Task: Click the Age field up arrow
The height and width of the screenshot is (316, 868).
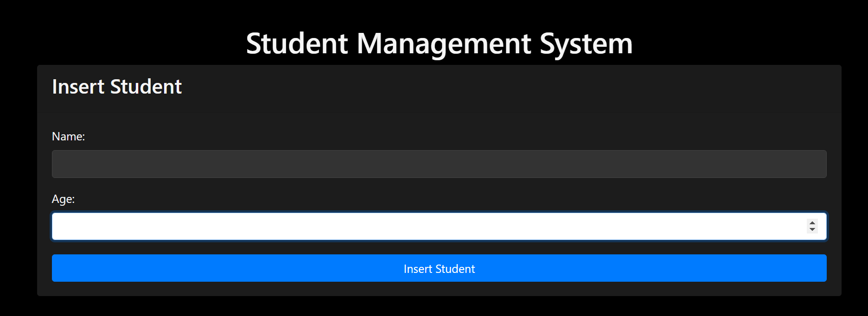Action: pyautogui.click(x=812, y=223)
